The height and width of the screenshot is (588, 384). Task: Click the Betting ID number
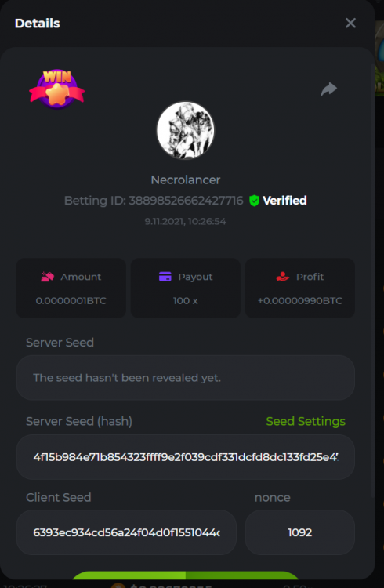(x=186, y=201)
